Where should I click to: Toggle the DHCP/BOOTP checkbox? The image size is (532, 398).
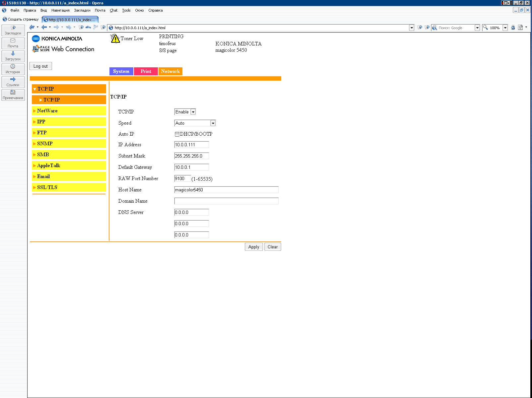[x=177, y=134]
